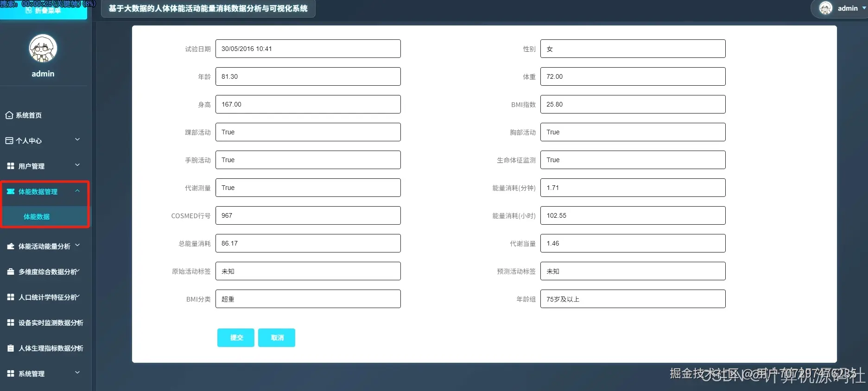The width and height of the screenshot is (868, 391).
Task: Click the ticket icon beside 体能数据管理
Action: click(11, 191)
